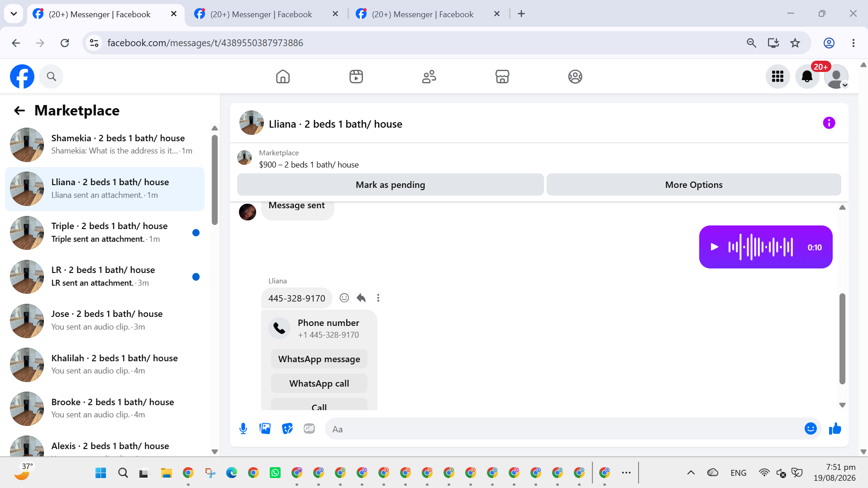
Task: Go back to the previous page
Action: point(16,43)
